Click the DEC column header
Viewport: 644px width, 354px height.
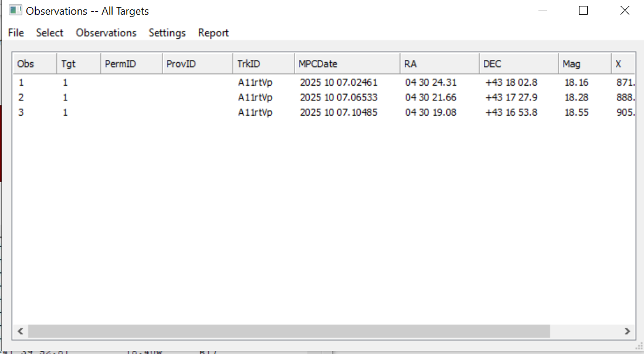pos(518,64)
